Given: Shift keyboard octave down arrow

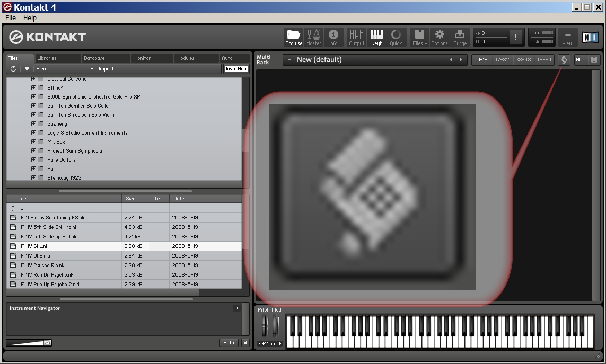Looking at the screenshot, I should point(259,343).
